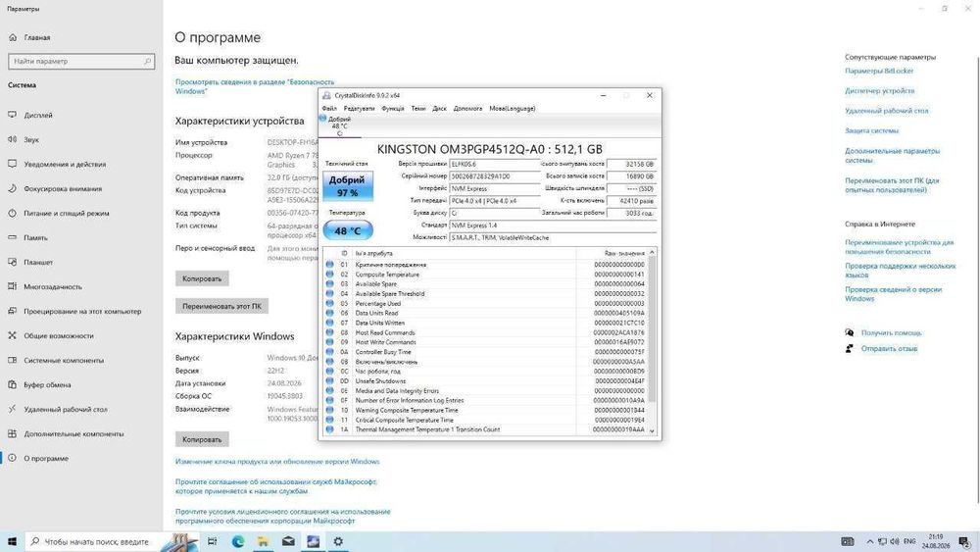
Task: Open File Explorer from the taskbar
Action: 263,541
